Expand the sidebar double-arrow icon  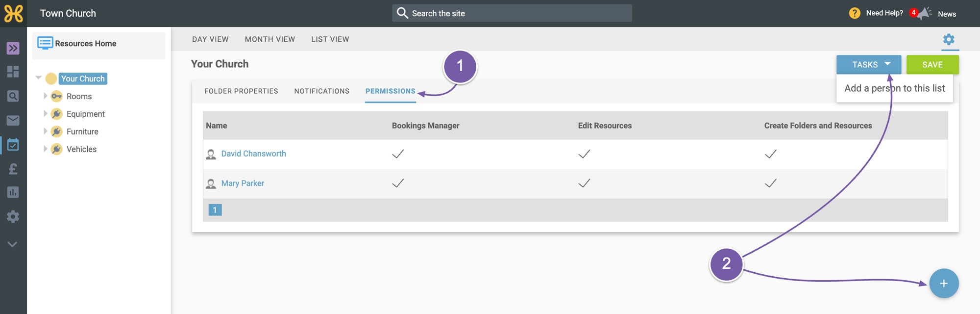point(13,48)
